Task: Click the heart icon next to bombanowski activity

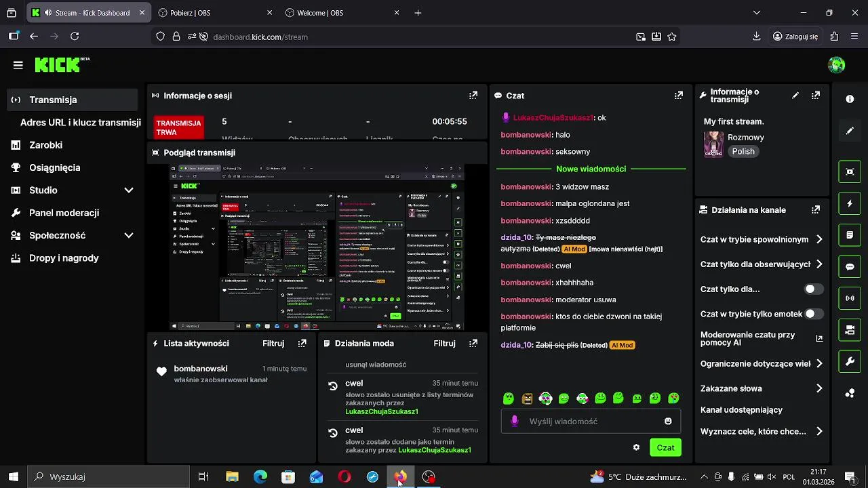Action: (x=161, y=371)
